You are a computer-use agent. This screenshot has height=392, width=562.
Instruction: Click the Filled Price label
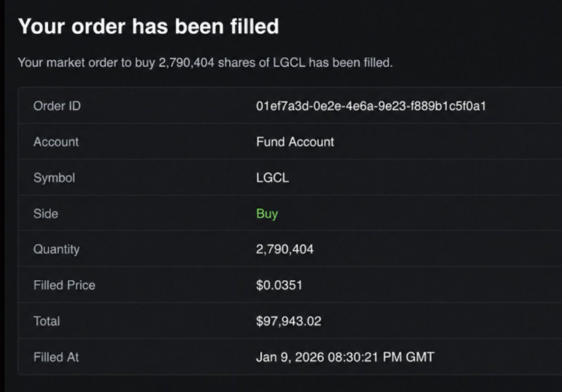click(64, 285)
